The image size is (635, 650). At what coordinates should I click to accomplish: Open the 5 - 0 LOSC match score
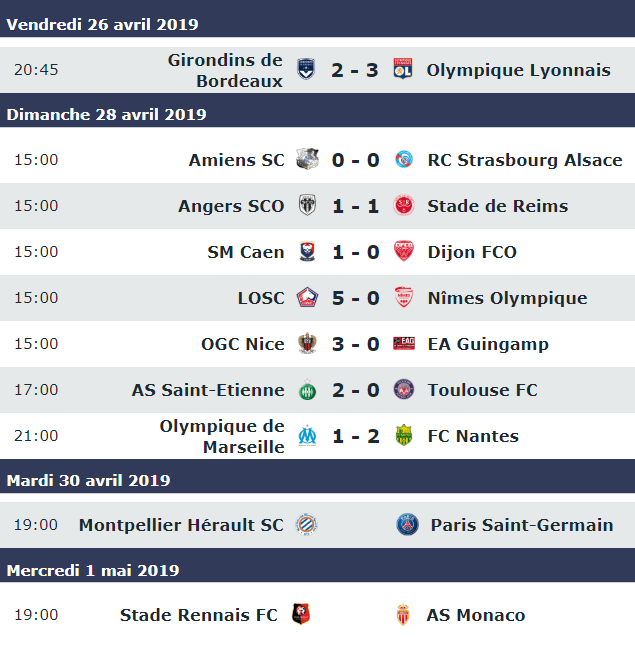[356, 298]
